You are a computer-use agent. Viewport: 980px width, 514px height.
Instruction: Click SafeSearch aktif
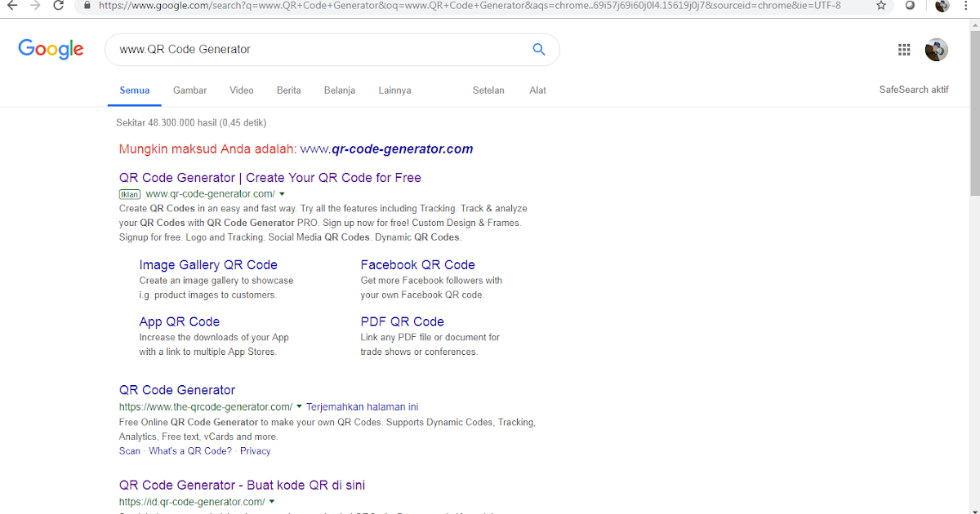click(914, 90)
